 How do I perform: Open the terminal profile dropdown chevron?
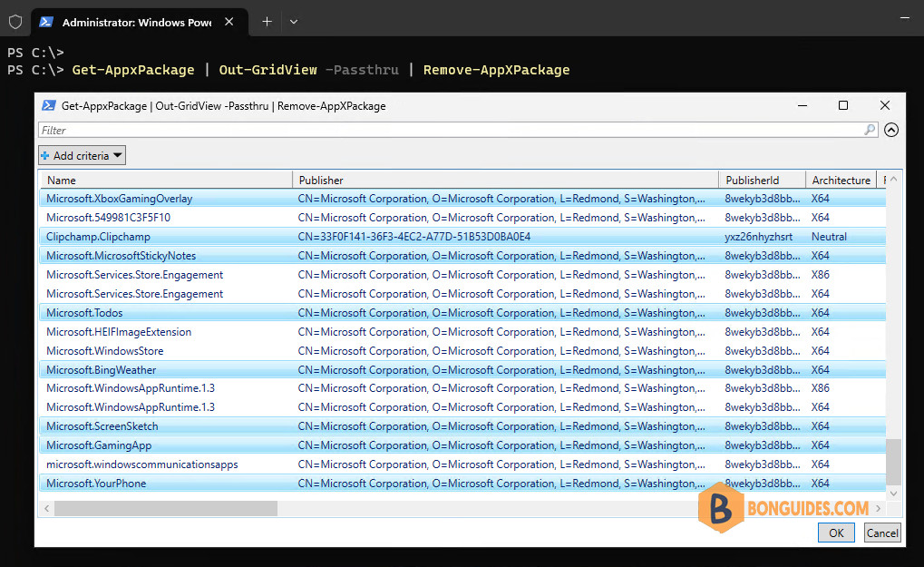(x=294, y=22)
